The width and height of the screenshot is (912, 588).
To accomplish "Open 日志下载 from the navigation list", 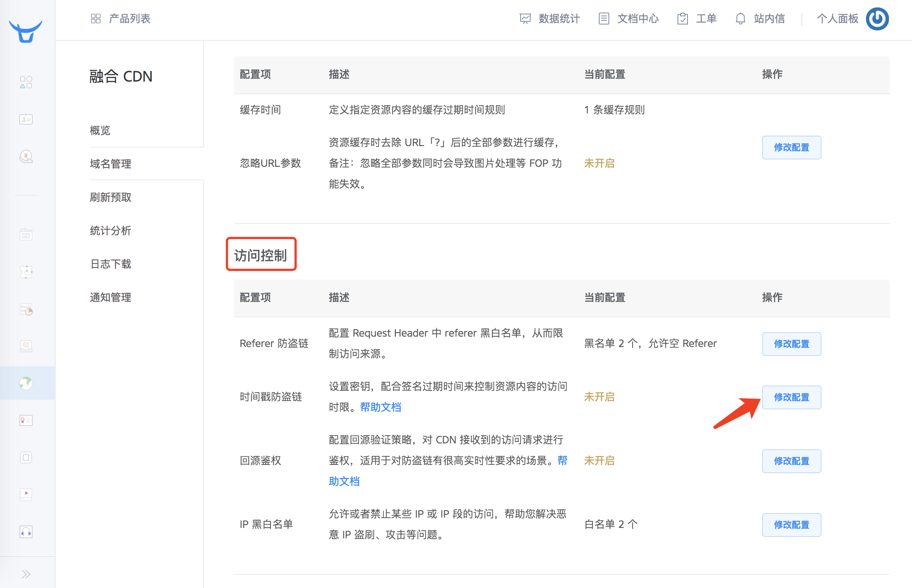I will pyautogui.click(x=111, y=264).
